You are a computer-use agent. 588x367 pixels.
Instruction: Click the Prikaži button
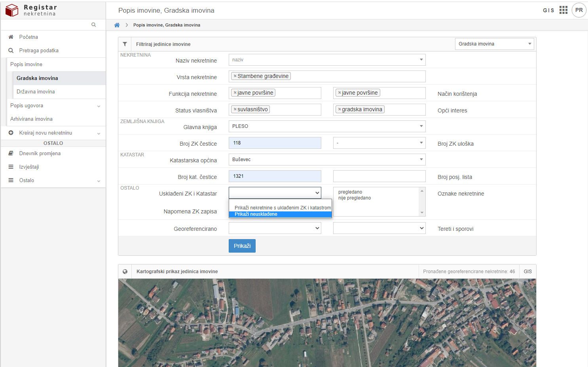coord(242,246)
